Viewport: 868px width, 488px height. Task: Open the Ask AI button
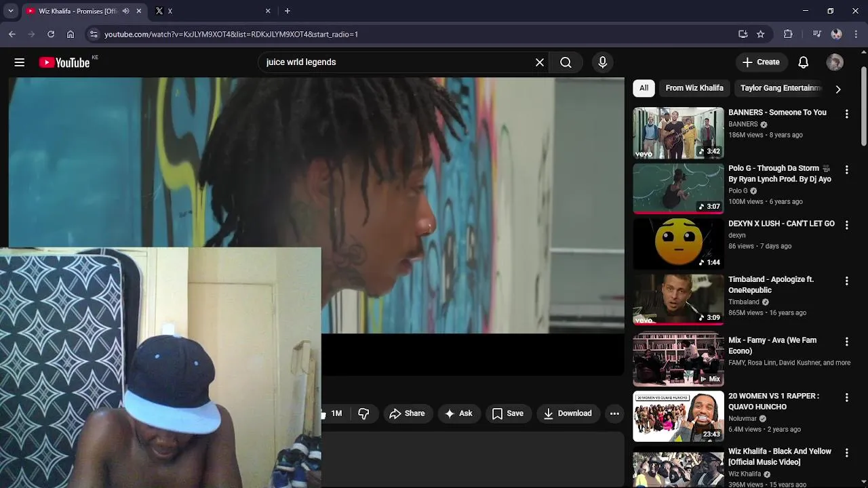point(458,413)
